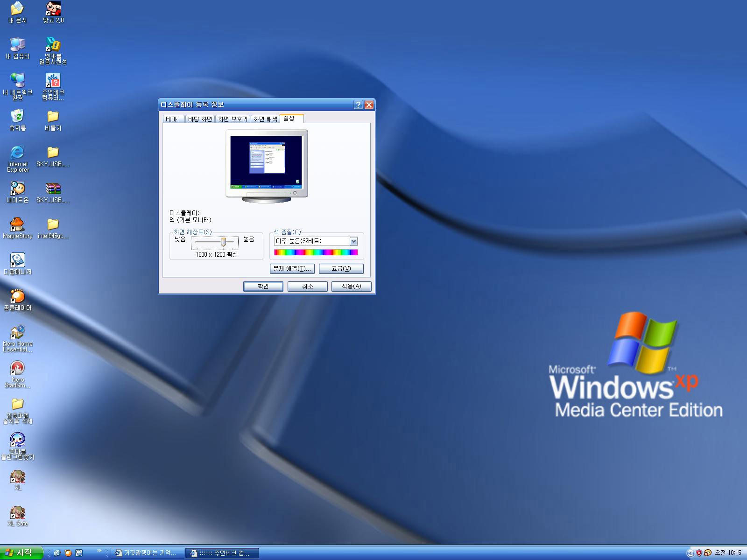Image resolution: width=747 pixels, height=560 pixels.
Task: Click the red security shield tray icon
Action: coord(699,553)
